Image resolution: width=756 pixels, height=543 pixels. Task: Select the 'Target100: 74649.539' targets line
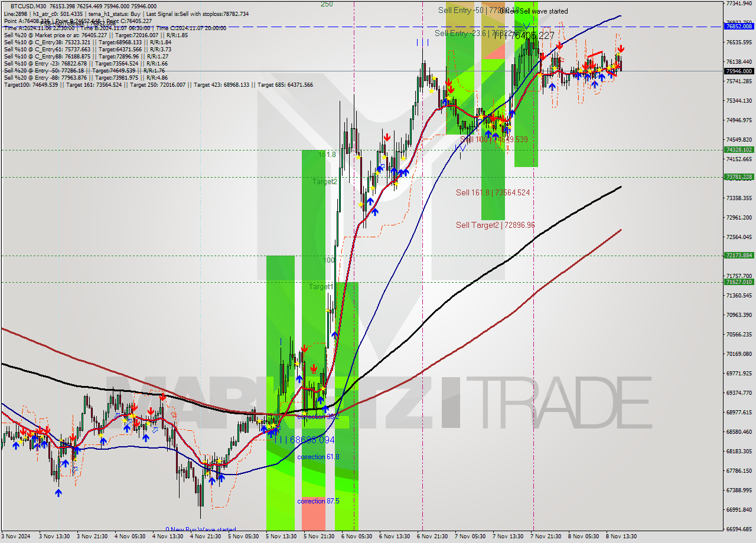coord(158,85)
